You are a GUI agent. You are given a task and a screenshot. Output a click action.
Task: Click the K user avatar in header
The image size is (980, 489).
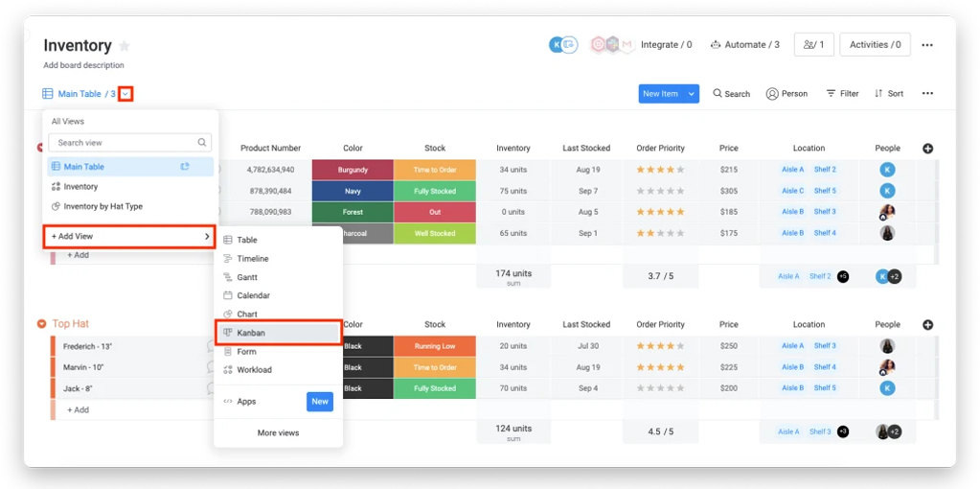556,45
